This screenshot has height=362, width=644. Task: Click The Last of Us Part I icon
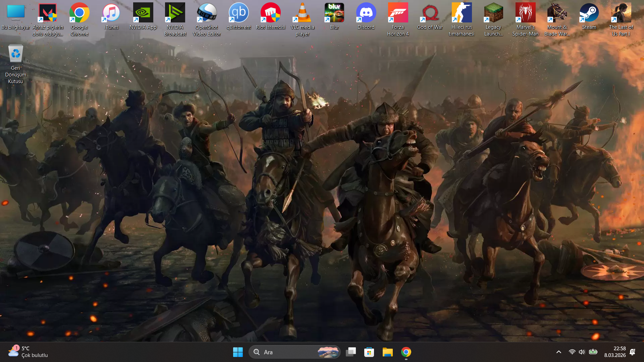click(621, 19)
